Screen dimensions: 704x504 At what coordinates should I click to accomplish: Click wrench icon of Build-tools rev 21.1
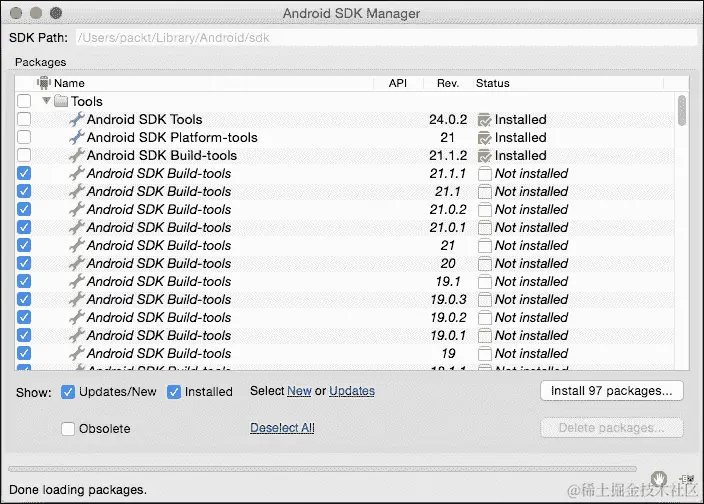(77, 191)
